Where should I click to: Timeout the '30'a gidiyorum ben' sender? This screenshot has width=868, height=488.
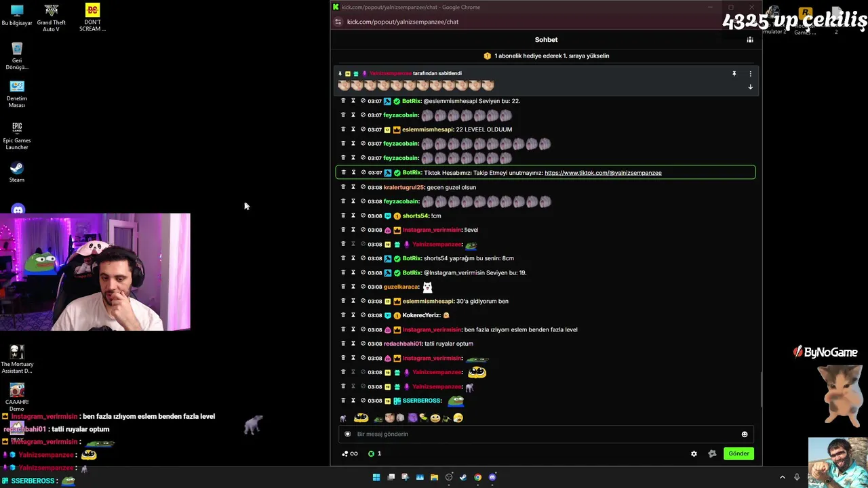click(353, 301)
